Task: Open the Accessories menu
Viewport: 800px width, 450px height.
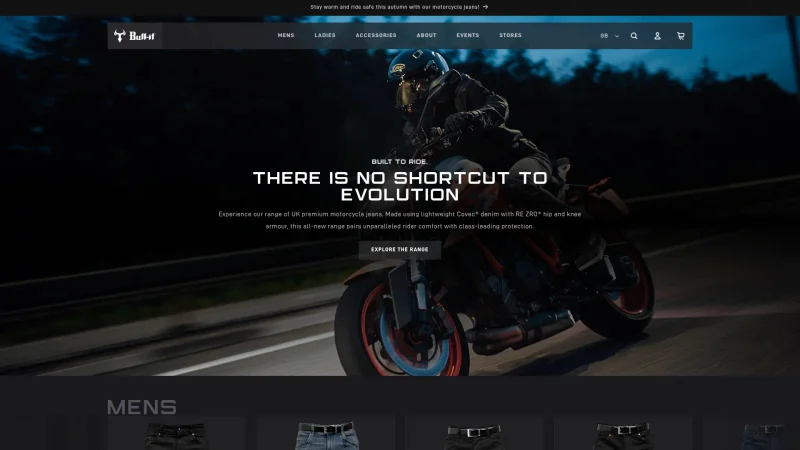Action: 376,35
